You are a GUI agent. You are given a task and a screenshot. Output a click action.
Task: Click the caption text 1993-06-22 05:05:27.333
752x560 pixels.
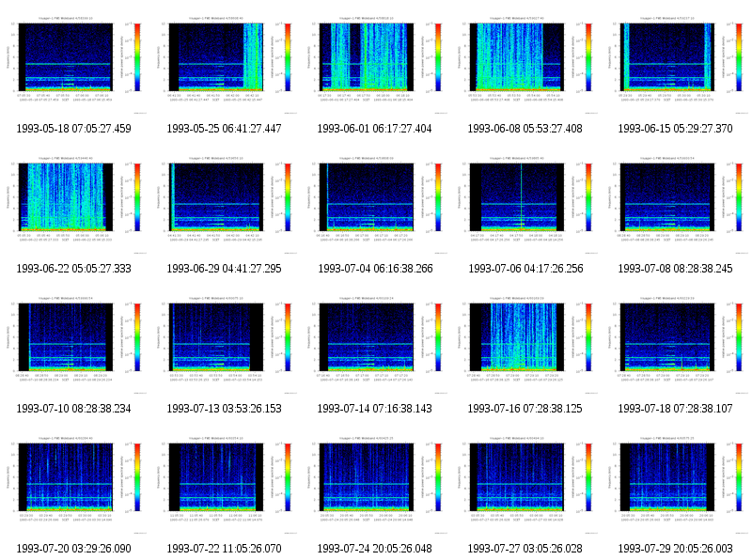(x=74, y=269)
